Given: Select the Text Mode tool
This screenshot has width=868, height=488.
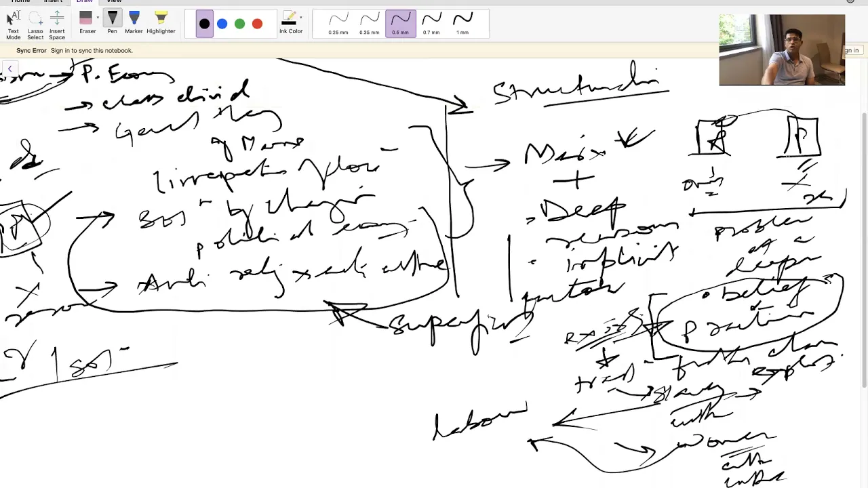Looking at the screenshot, I should tap(13, 24).
